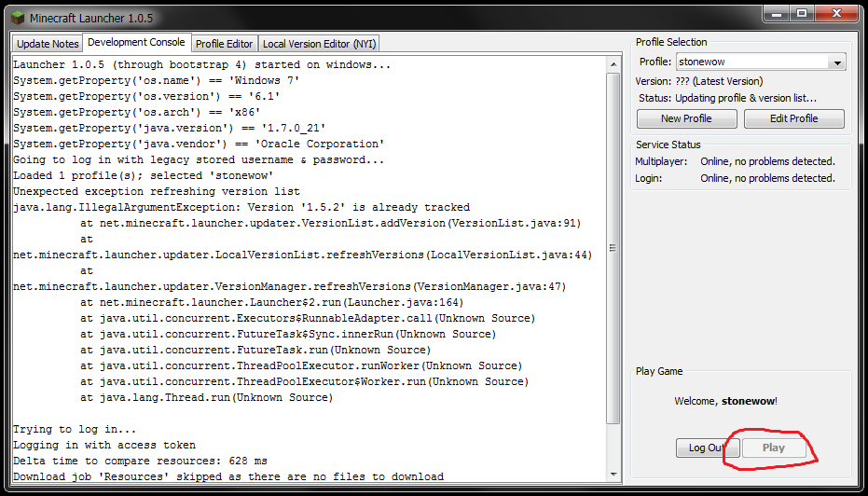Open the Profile Editor tab

click(x=224, y=44)
